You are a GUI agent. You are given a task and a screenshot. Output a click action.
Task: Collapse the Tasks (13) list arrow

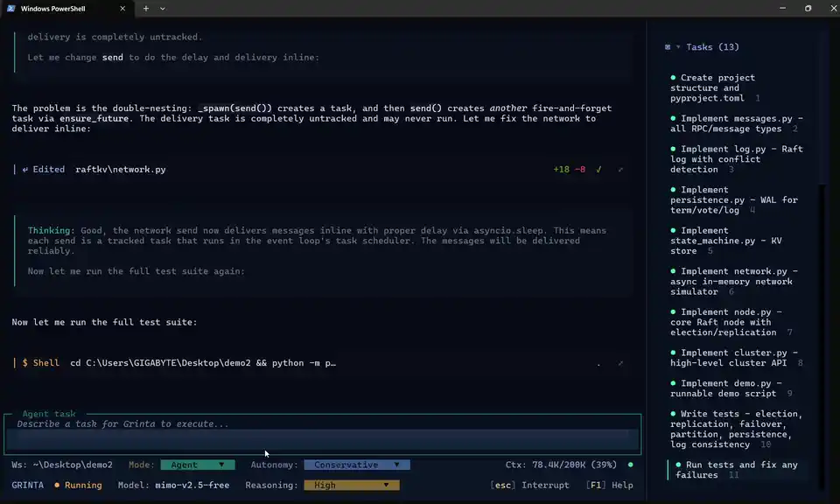click(x=678, y=47)
